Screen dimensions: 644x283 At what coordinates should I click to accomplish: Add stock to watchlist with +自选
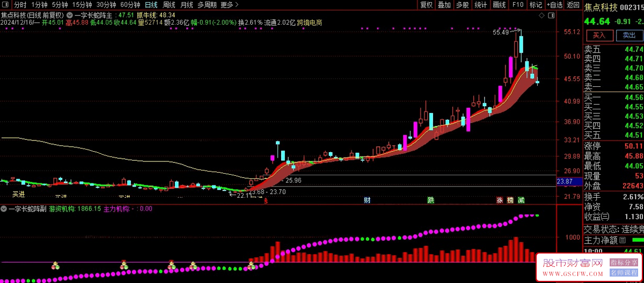554,5
